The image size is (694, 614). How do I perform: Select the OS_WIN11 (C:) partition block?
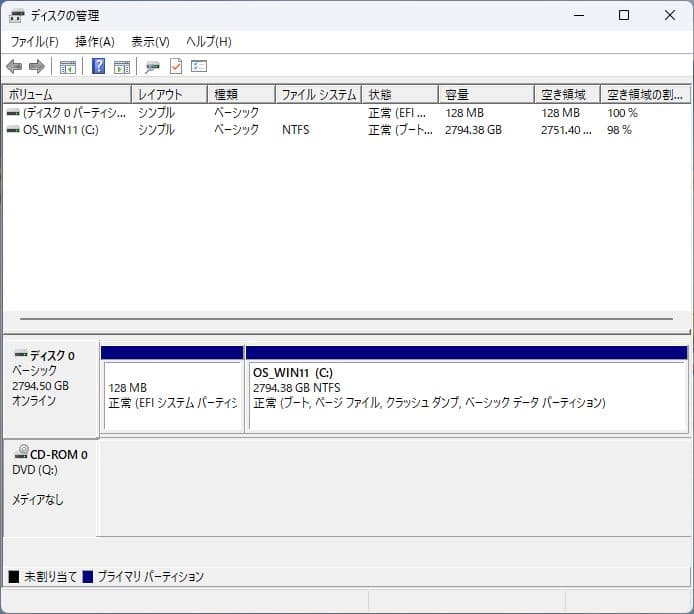[467, 389]
